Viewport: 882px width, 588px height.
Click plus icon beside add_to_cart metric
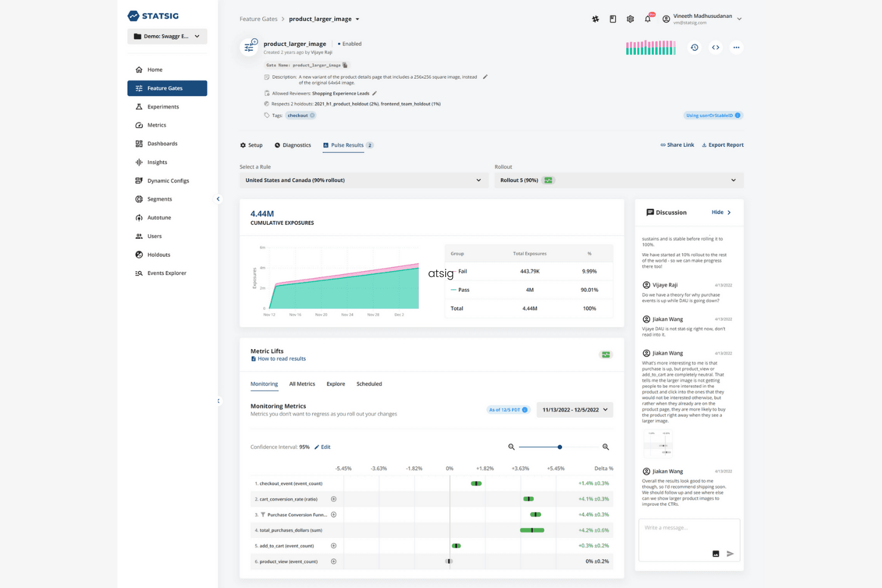click(334, 546)
